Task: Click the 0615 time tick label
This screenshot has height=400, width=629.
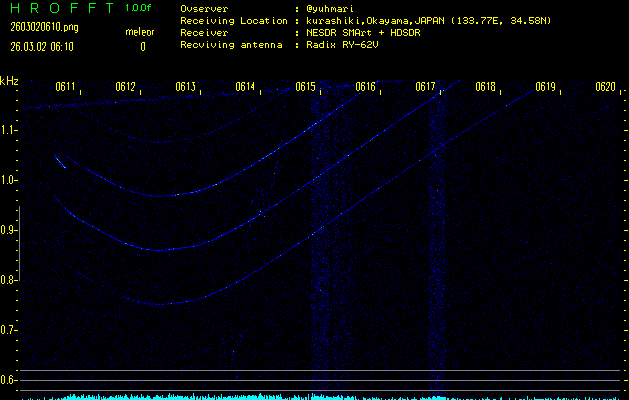Action: pos(306,87)
